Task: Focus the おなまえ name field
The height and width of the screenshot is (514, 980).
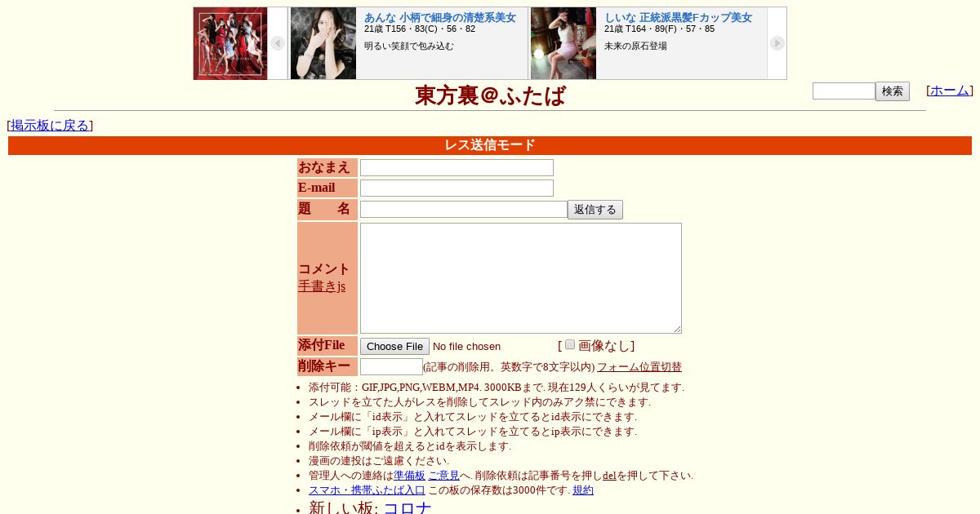Action: tap(457, 167)
